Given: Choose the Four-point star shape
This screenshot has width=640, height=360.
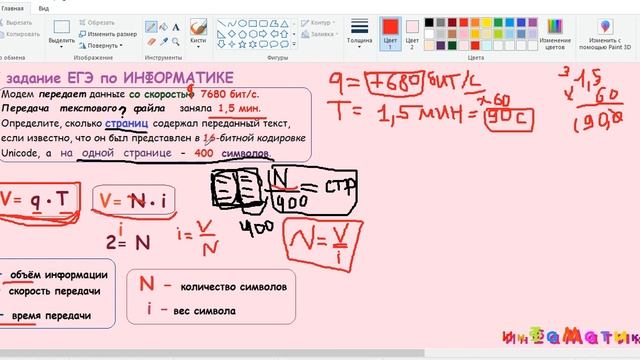Looking at the screenshot, I should click(x=232, y=44).
